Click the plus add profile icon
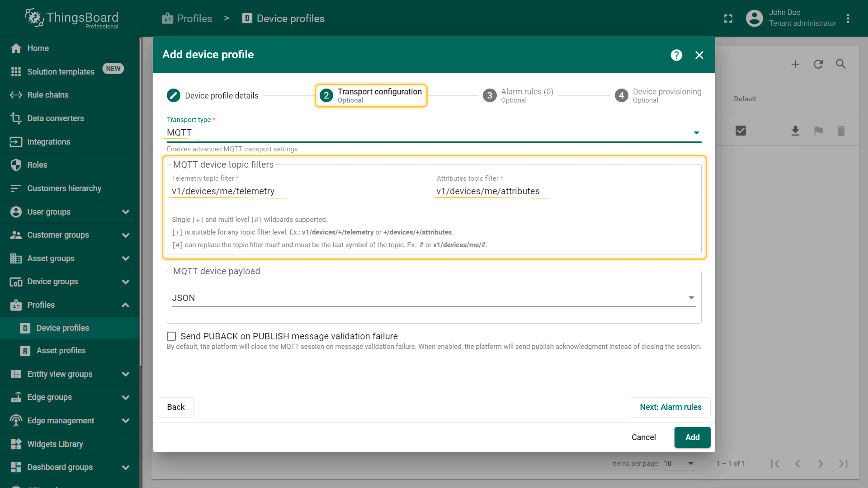Image resolution: width=868 pixels, height=488 pixels. pos(795,64)
